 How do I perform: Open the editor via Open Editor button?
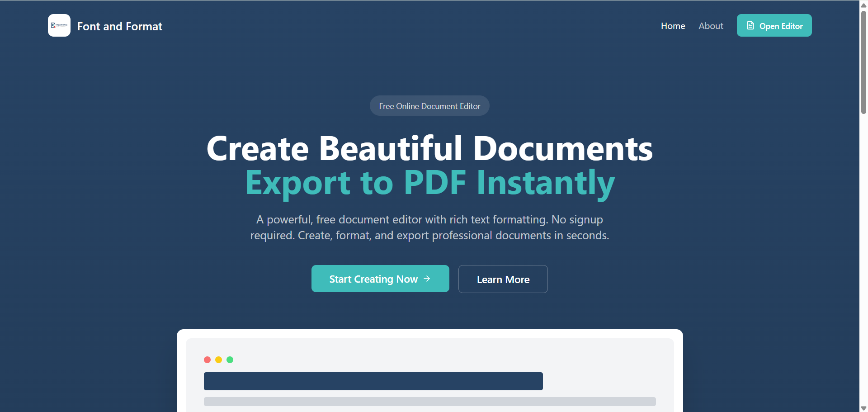click(774, 25)
